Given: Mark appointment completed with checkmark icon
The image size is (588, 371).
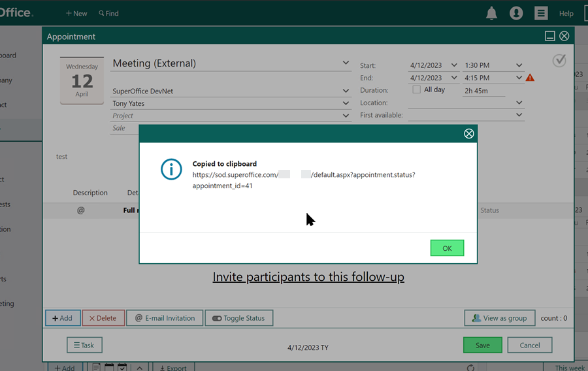Looking at the screenshot, I should (559, 61).
